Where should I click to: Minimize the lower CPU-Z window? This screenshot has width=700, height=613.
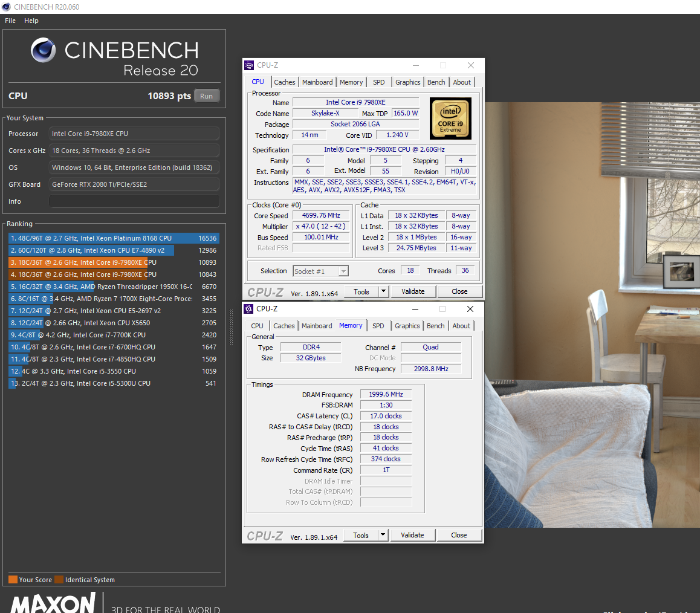coord(415,309)
